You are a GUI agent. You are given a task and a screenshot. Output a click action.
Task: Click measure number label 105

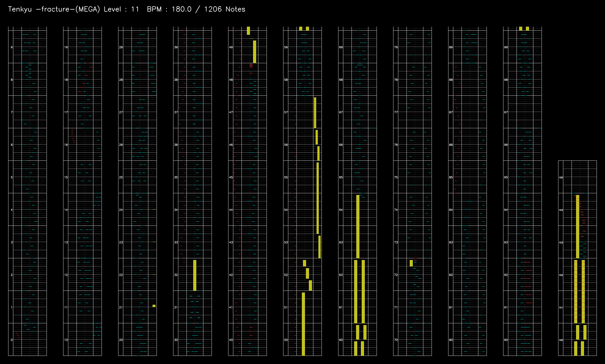coord(561,177)
